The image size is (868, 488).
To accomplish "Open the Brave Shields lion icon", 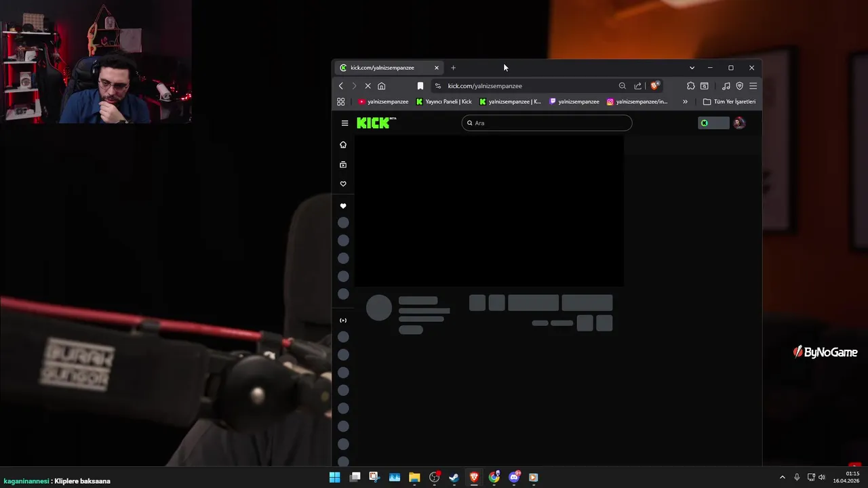I will point(654,86).
